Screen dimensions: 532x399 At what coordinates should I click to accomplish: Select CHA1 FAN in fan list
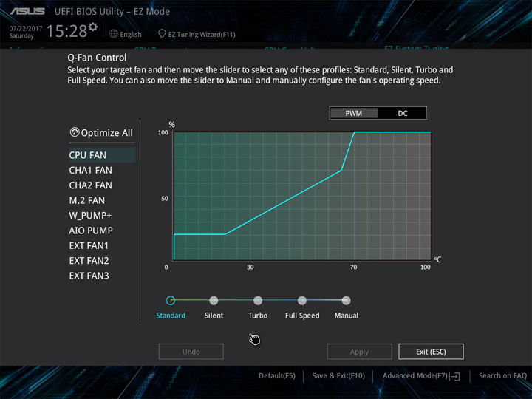pos(91,171)
